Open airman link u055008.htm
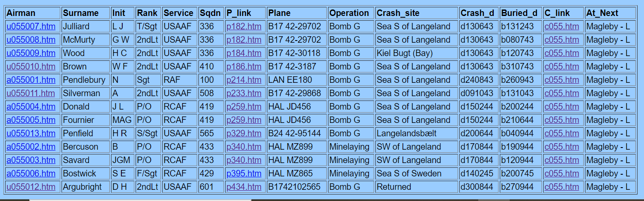Screen dimensions: 644x201 click(31, 40)
